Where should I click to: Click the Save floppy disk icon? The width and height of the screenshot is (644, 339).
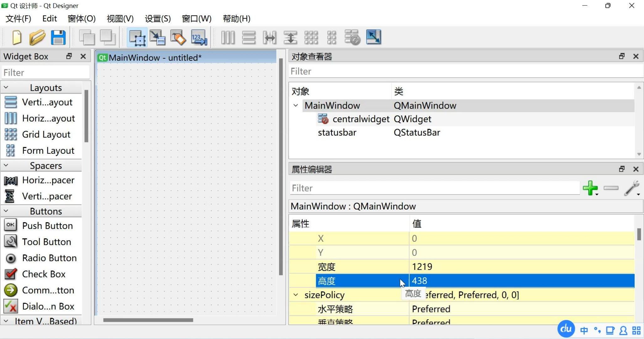point(58,38)
